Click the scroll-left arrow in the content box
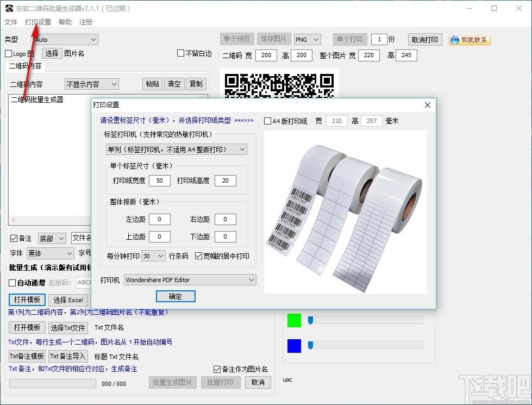This screenshot has width=532, height=405. 14,220
